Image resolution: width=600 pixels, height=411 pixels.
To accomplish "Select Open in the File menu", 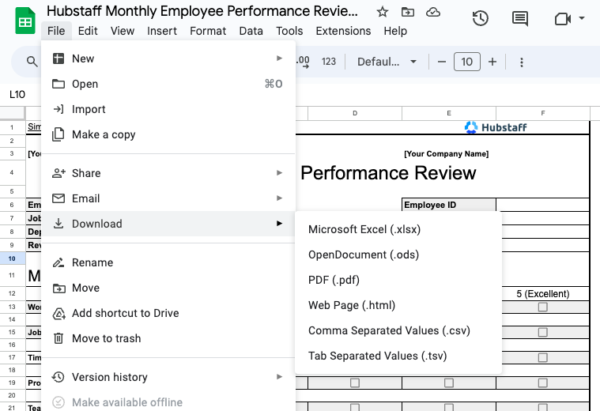I will point(168,84).
